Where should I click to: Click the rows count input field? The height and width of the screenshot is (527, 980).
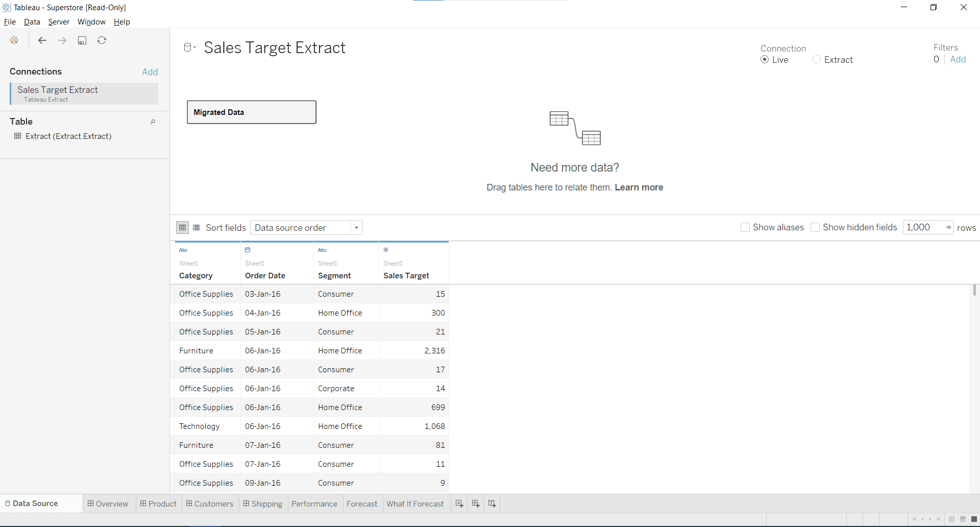click(x=923, y=227)
